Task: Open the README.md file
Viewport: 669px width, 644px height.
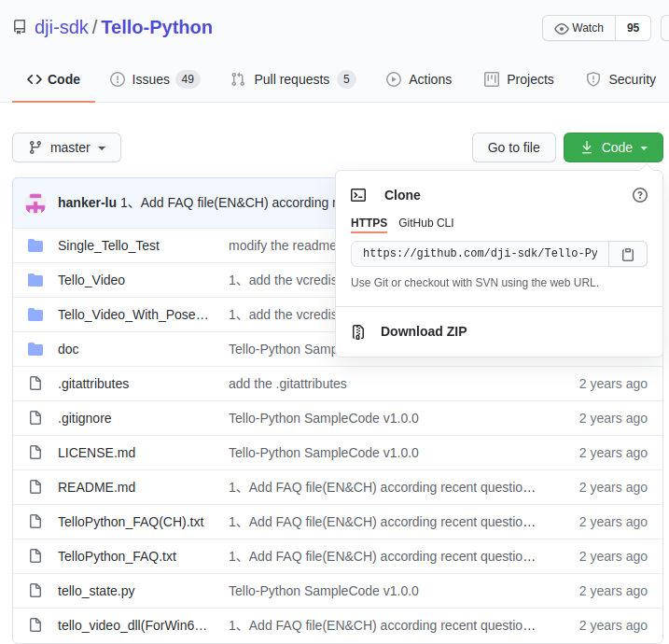Action: coord(96,488)
